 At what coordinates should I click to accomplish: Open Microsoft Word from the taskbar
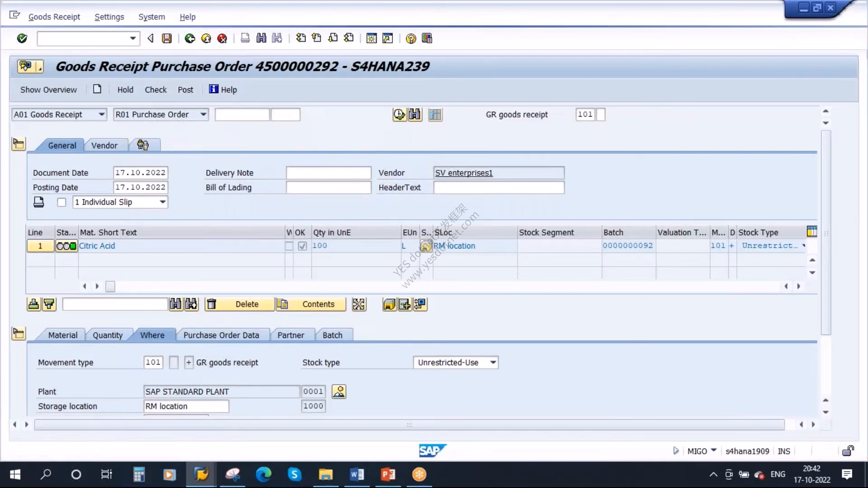click(357, 474)
